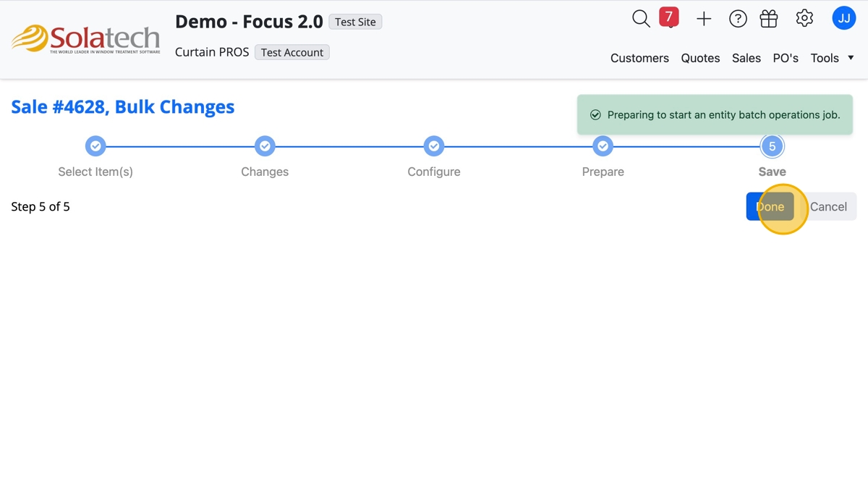Expand the Tools dropdown menu
This screenshot has height=485, width=868.
click(832, 58)
